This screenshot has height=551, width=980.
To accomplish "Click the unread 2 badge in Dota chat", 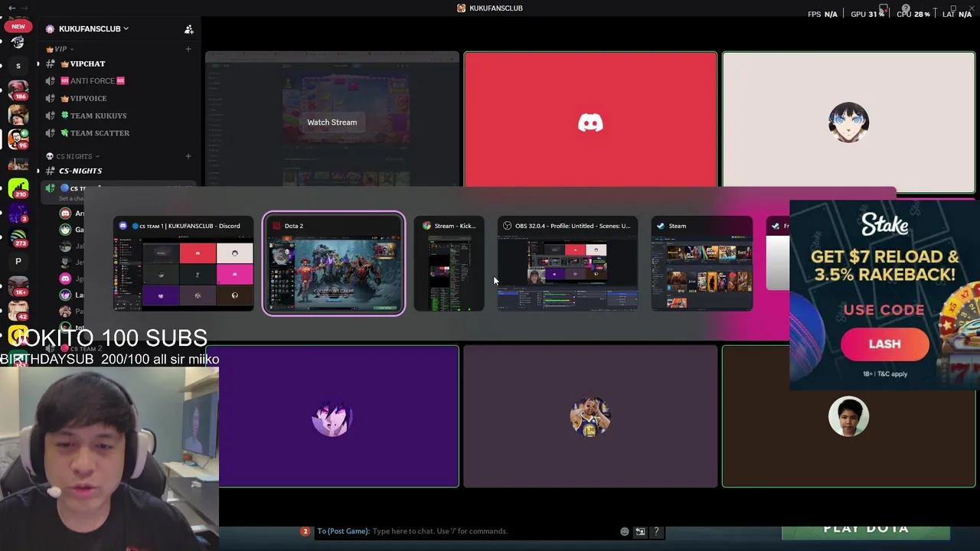I will pyautogui.click(x=305, y=531).
